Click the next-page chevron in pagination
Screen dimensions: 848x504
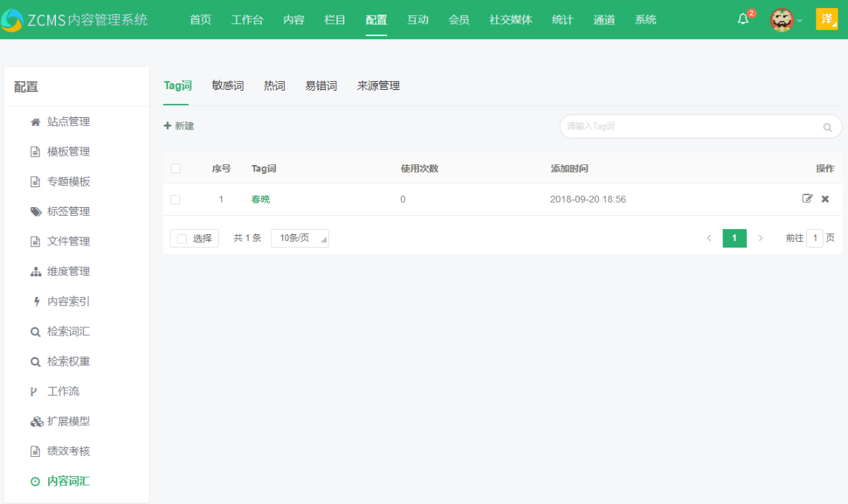pos(760,237)
